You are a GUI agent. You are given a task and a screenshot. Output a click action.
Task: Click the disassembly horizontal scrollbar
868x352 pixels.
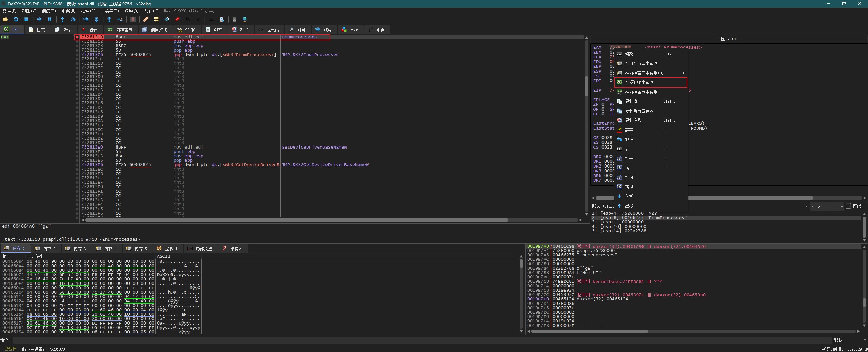[x=297, y=220]
